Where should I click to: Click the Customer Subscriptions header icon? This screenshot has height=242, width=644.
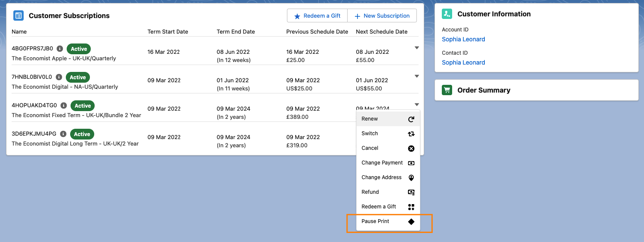point(18,16)
